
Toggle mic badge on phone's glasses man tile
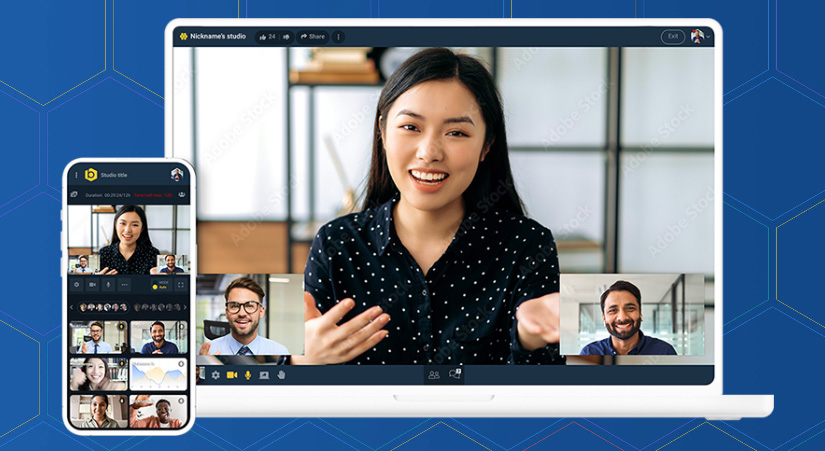coord(122,327)
